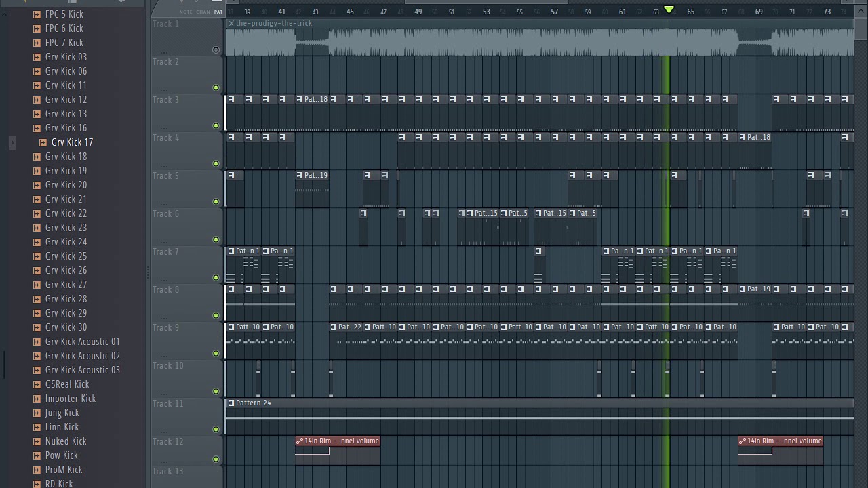Image resolution: width=868 pixels, height=488 pixels.
Task: Select the Pow Kick browser entry
Action: point(61,455)
